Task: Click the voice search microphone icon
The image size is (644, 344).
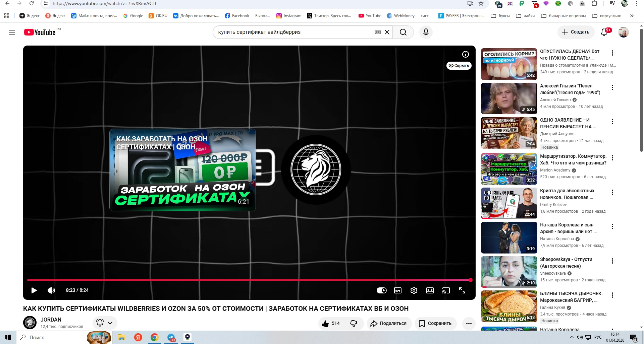Action: [x=426, y=32]
